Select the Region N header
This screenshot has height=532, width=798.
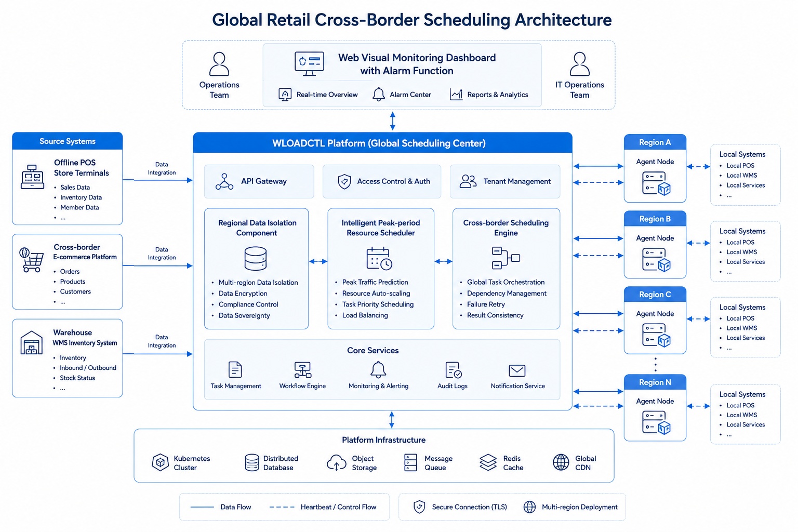click(x=655, y=382)
